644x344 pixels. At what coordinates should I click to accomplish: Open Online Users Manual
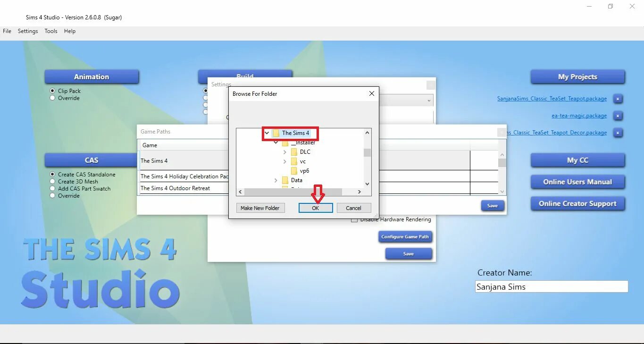(x=577, y=182)
